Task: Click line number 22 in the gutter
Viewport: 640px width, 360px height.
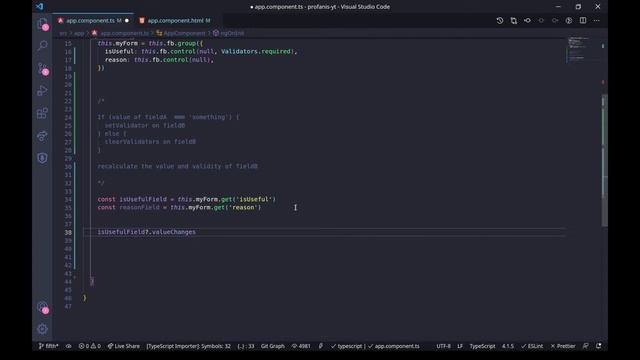Action: pyautogui.click(x=68, y=101)
